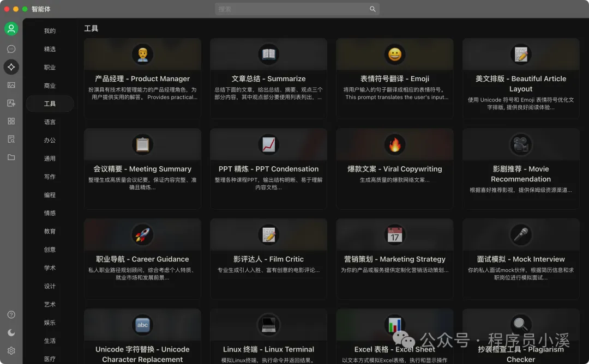This screenshot has width=589, height=364.
Task: Click description 生成高质量的爆款网络文案
Action: (x=395, y=180)
